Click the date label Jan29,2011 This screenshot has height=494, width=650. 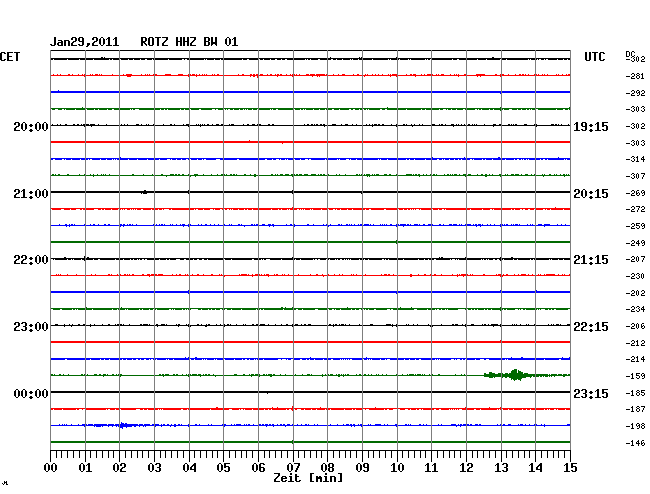[x=85, y=42]
